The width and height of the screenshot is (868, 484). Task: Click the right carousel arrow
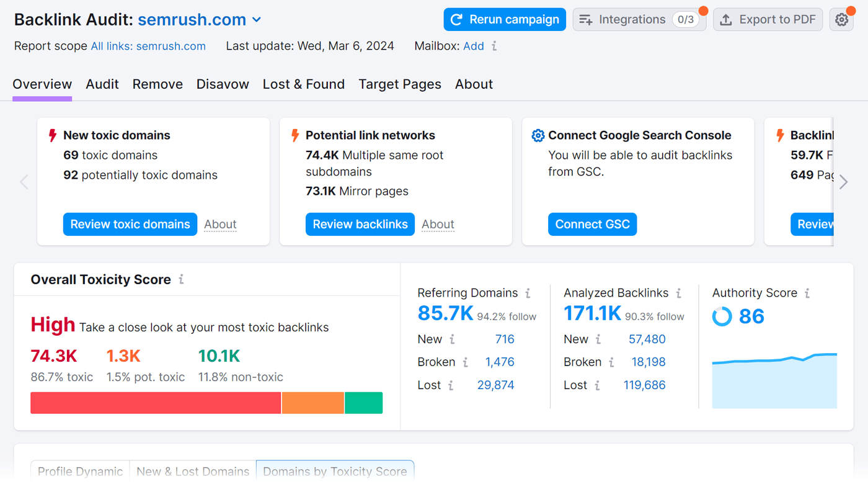[843, 182]
